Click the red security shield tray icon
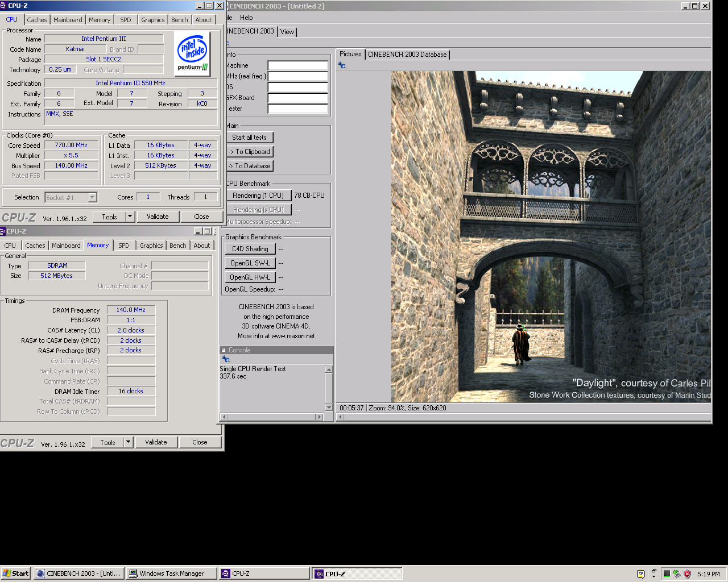The image size is (728, 582). point(687,574)
